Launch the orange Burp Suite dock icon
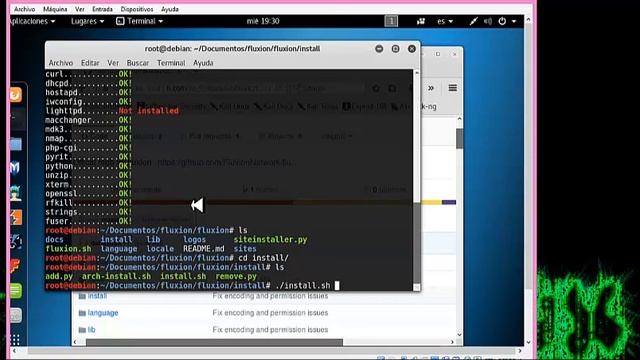 16,217
